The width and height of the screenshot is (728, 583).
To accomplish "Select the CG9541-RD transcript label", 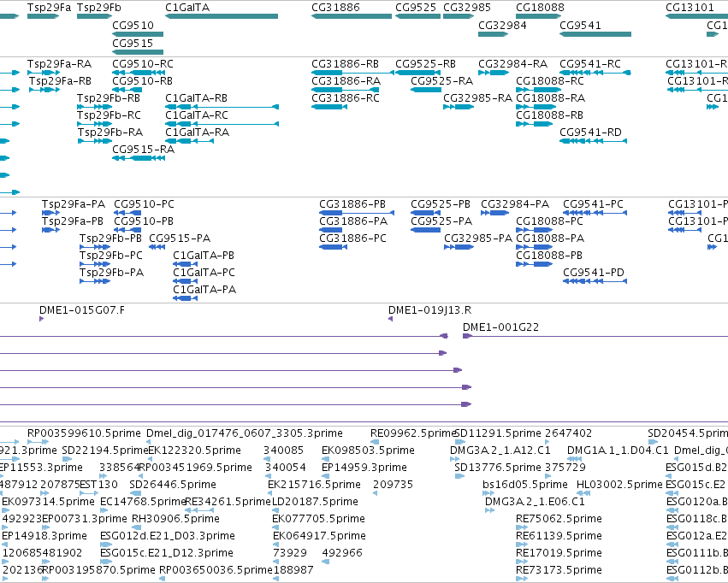I will [x=590, y=132].
